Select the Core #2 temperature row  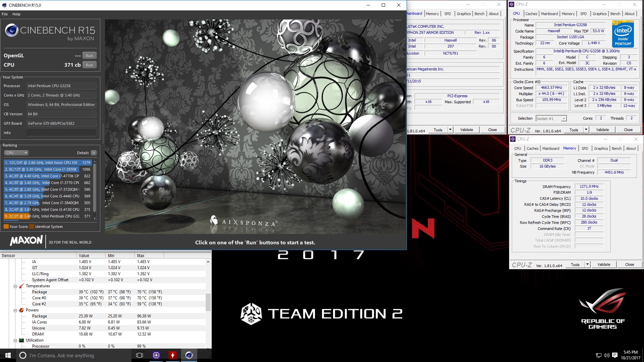point(103,304)
